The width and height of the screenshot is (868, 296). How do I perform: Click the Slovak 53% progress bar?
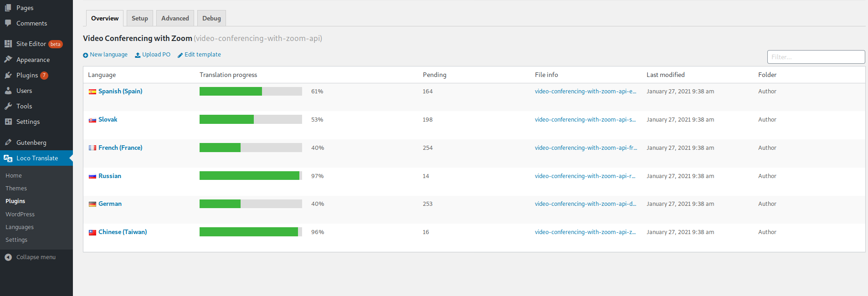[x=251, y=119]
